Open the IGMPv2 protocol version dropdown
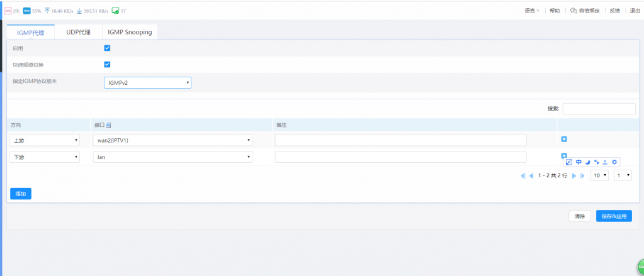644x276 pixels. click(147, 82)
